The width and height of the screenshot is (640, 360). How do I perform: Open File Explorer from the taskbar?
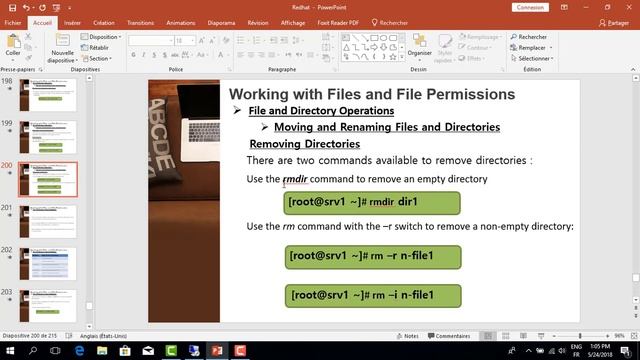click(102, 351)
